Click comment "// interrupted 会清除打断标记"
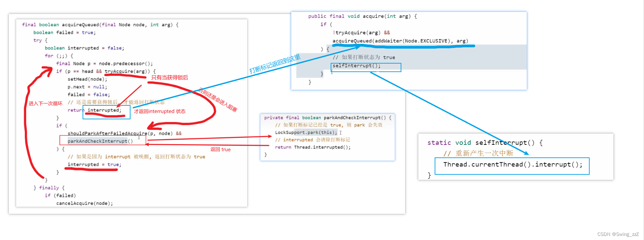The height and width of the screenshot is (240, 644). [312, 140]
